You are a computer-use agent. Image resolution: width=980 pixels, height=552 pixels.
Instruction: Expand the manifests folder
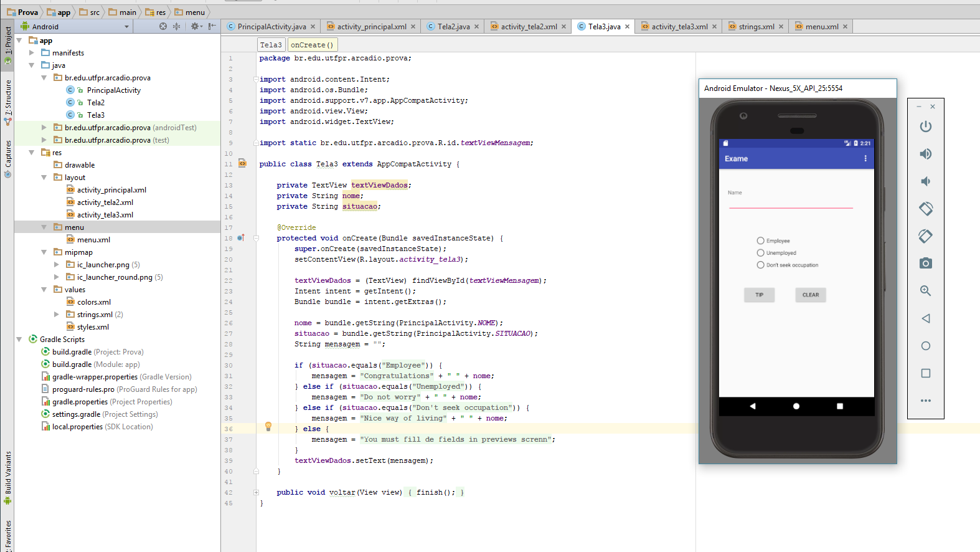[31, 53]
